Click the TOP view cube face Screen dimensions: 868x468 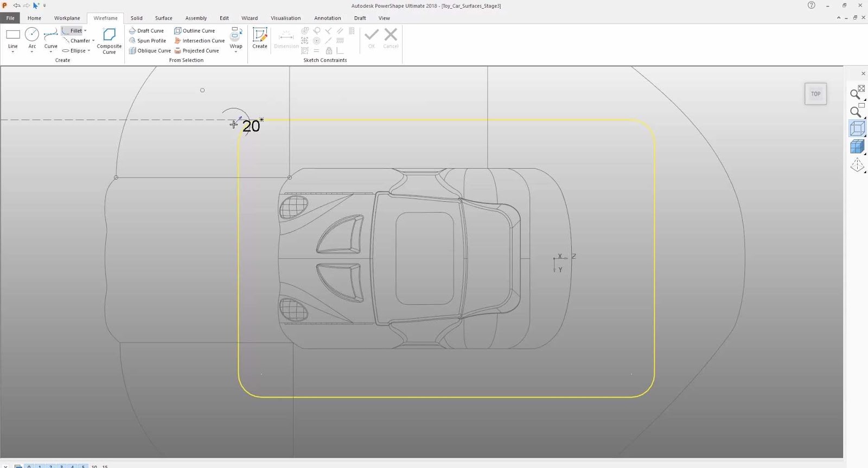pos(815,94)
